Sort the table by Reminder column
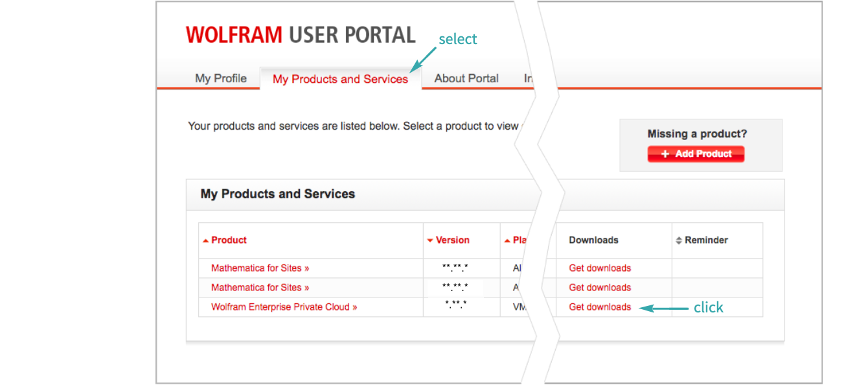868x385 pixels. pyautogui.click(x=706, y=240)
